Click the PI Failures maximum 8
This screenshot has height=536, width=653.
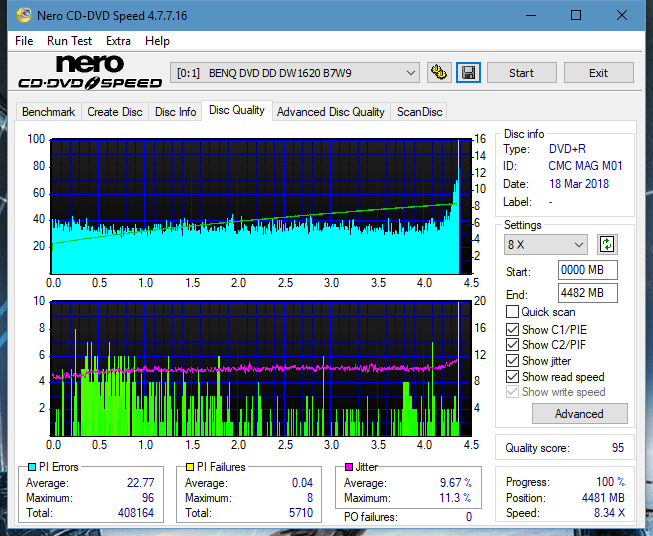click(310, 498)
